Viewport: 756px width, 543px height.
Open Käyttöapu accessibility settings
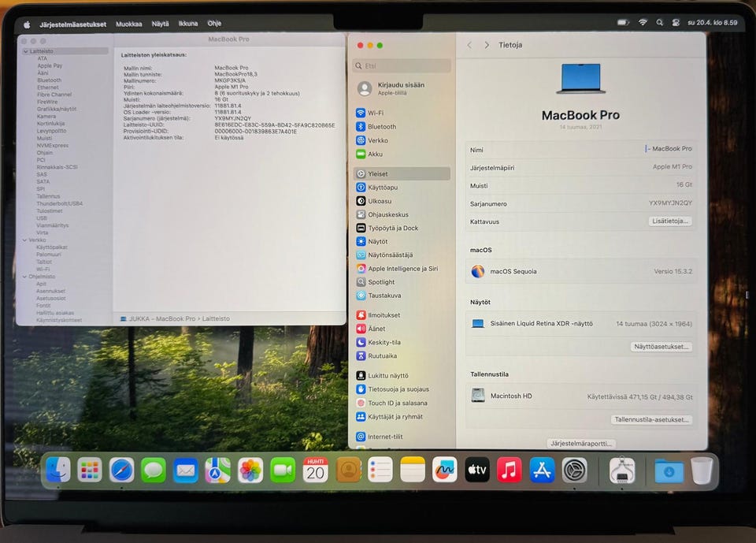(x=402, y=188)
